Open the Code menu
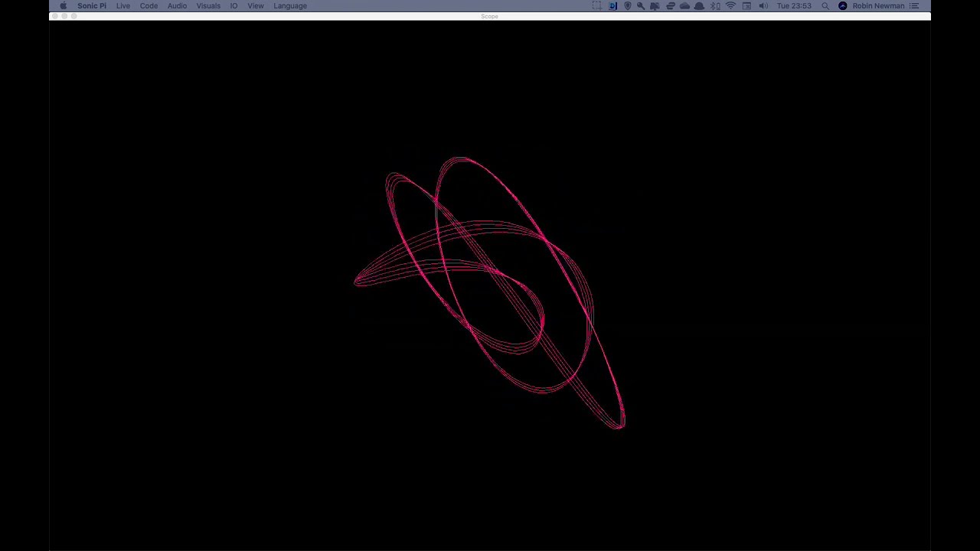 coord(149,5)
